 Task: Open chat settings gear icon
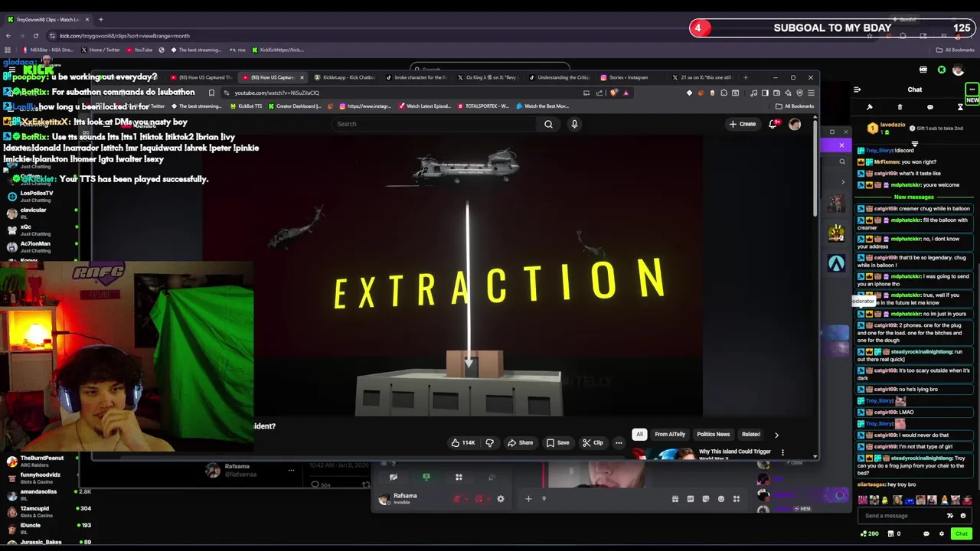pos(942,533)
